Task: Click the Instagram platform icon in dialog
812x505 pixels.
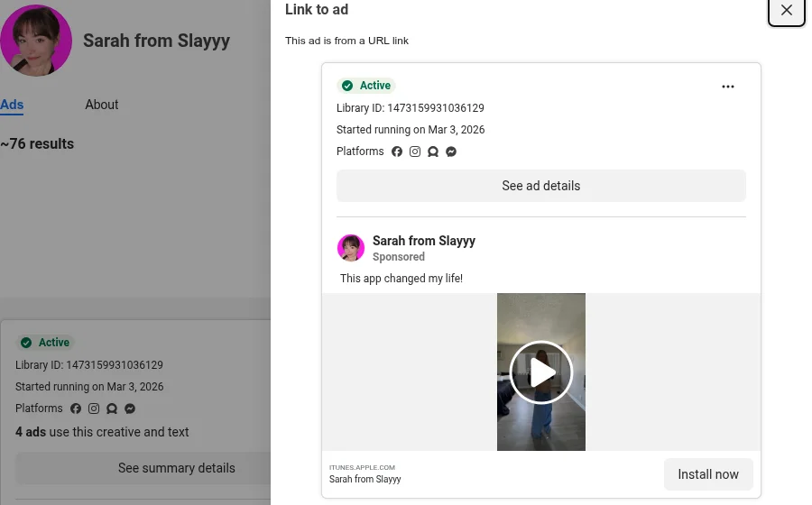Action: coord(415,151)
